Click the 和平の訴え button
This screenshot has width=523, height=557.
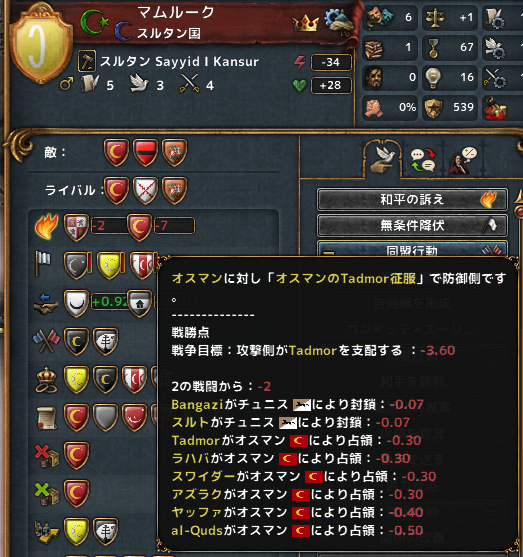[412, 199]
